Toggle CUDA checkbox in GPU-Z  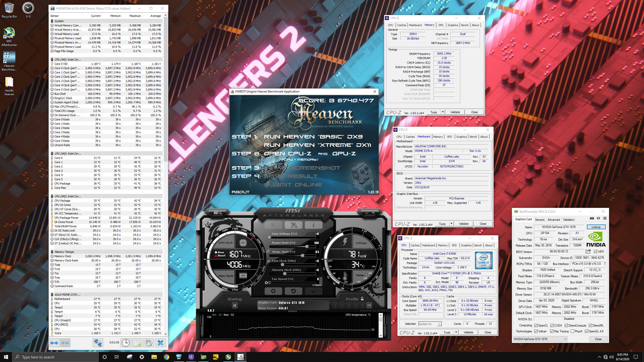(552, 325)
